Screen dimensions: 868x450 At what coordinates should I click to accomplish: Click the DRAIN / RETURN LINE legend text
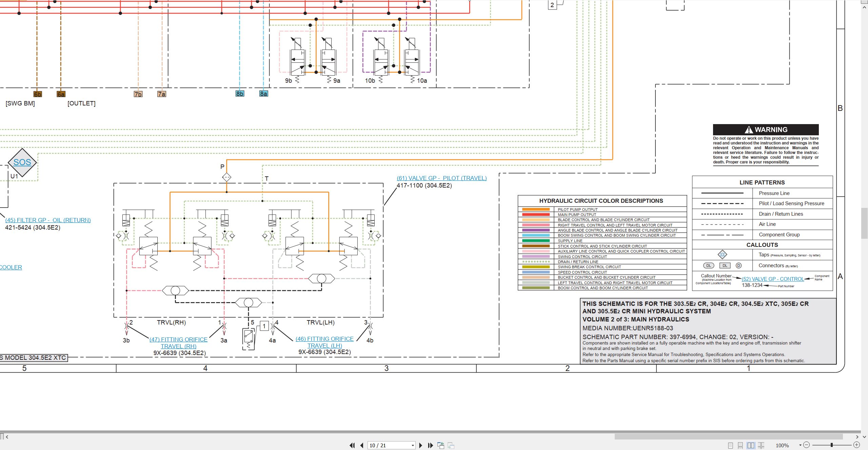(578, 262)
